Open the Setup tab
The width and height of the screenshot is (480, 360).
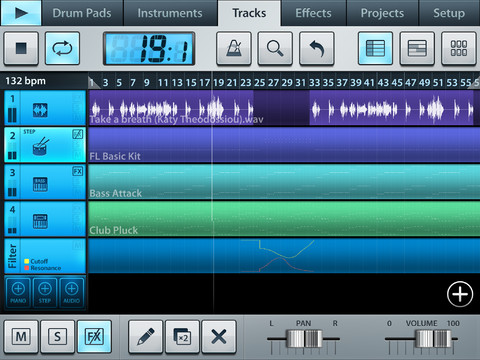[449, 13]
